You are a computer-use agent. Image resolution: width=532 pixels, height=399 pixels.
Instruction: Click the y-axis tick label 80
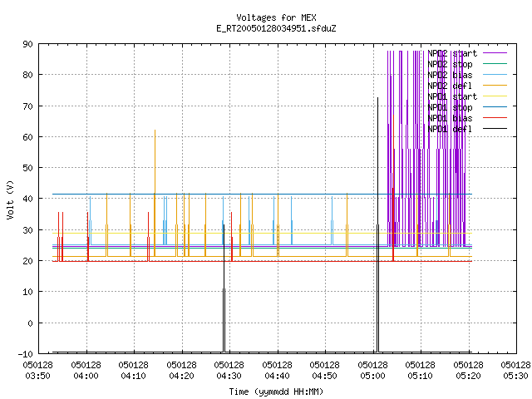click(x=27, y=75)
